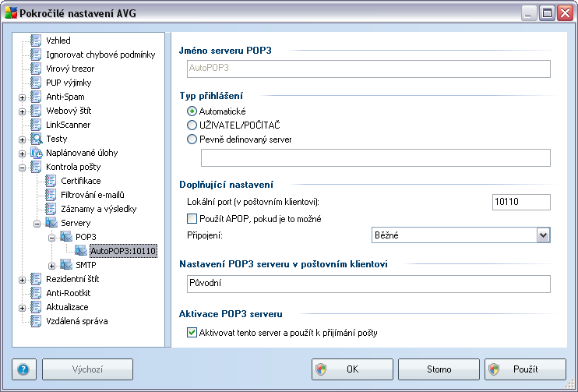The height and width of the screenshot is (392, 578).
Task: Click the Webový štít icon
Action: pyautogui.click(x=36, y=110)
